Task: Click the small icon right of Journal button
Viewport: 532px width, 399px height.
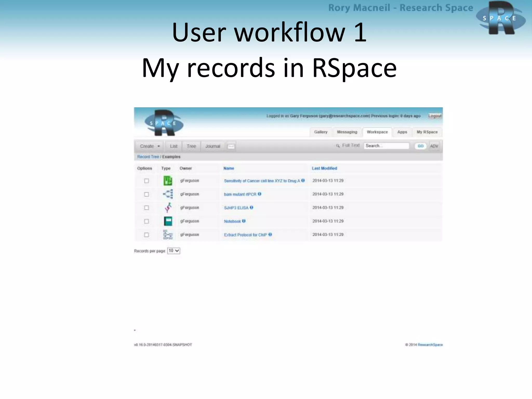Action: click(231, 146)
